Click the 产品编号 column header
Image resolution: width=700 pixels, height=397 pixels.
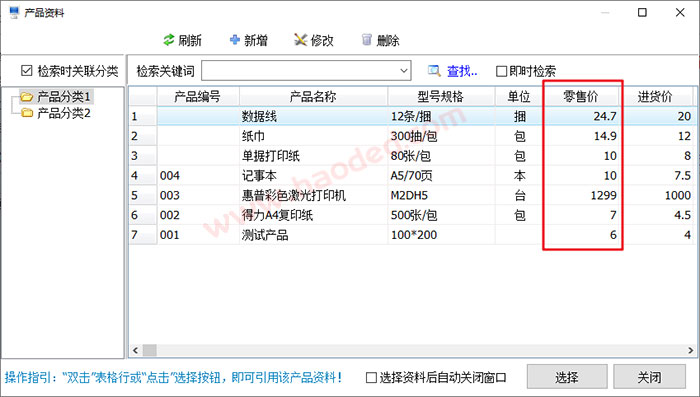point(198,96)
